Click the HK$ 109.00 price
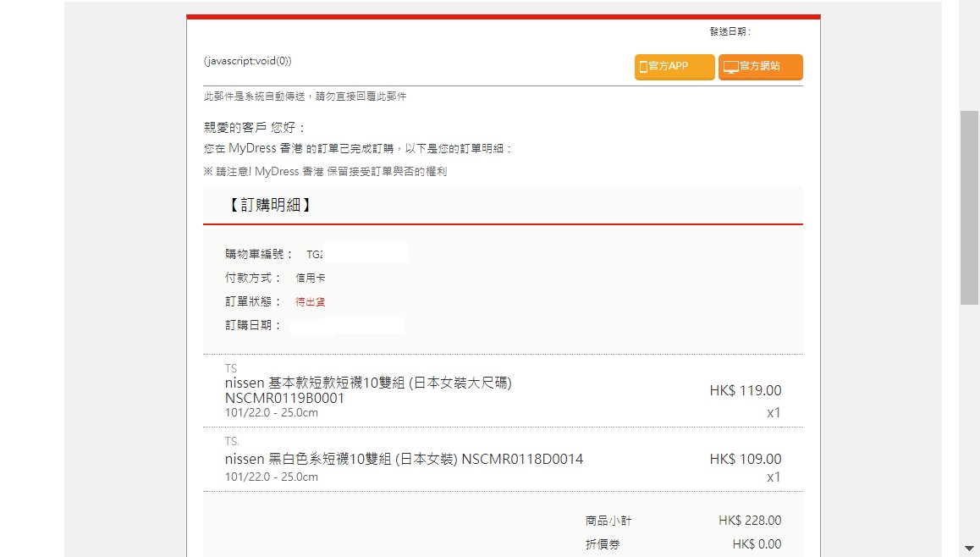Screen dimensions: 980x557 pos(745,459)
